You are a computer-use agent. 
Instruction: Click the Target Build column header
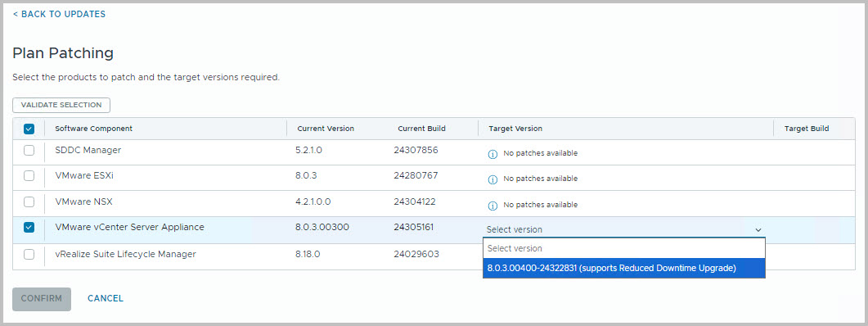click(x=807, y=129)
